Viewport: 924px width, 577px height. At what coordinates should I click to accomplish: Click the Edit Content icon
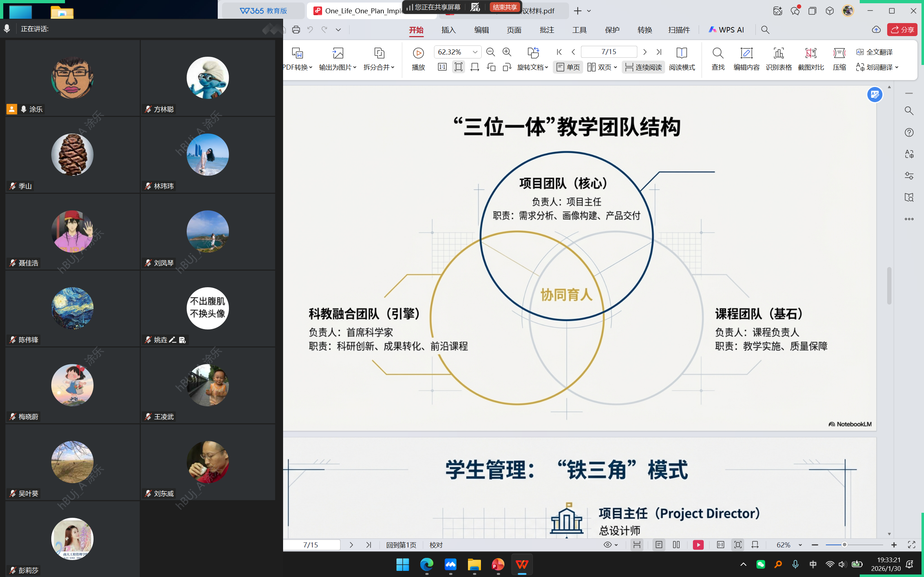point(746,53)
